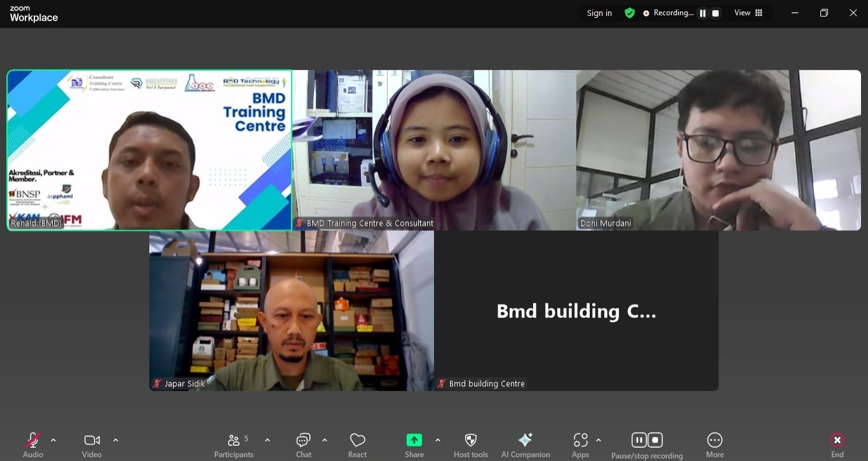
Task: Click the React heart icon
Action: (357, 440)
